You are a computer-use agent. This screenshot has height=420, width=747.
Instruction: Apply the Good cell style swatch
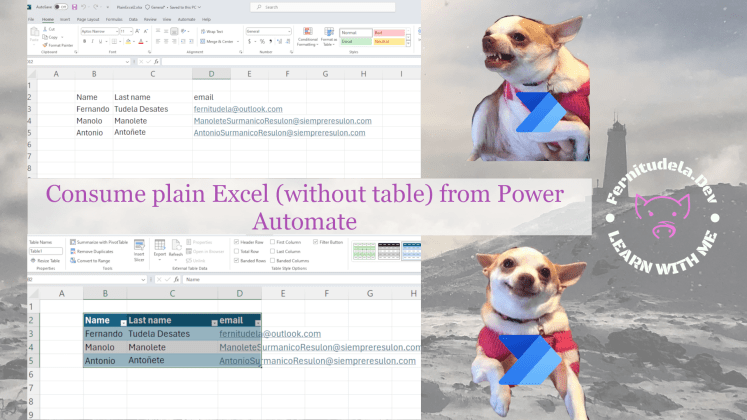[x=355, y=41]
